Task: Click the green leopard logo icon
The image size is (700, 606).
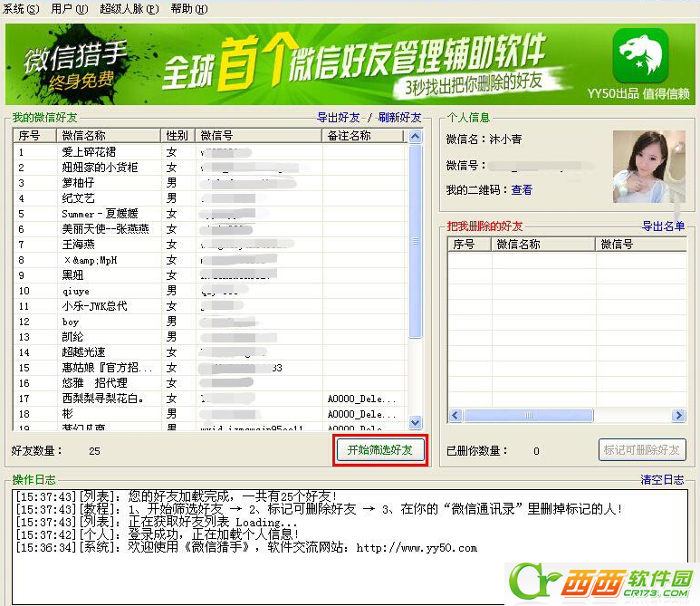Action: [640, 56]
